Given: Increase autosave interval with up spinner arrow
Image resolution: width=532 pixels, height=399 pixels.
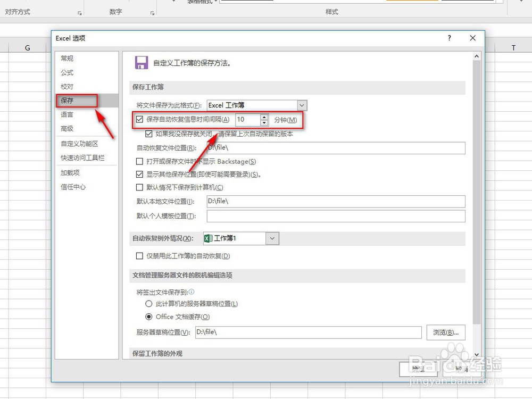Looking at the screenshot, I should tap(264, 117).
